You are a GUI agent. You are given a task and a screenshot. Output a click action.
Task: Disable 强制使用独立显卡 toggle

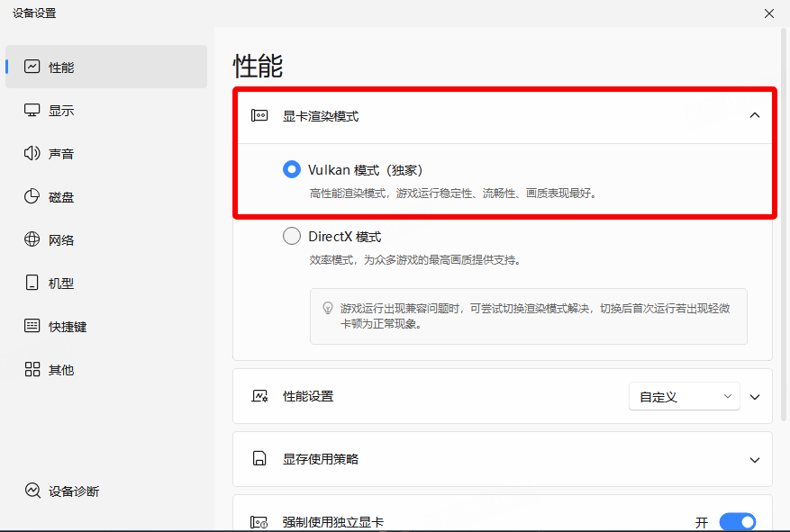(x=738, y=522)
